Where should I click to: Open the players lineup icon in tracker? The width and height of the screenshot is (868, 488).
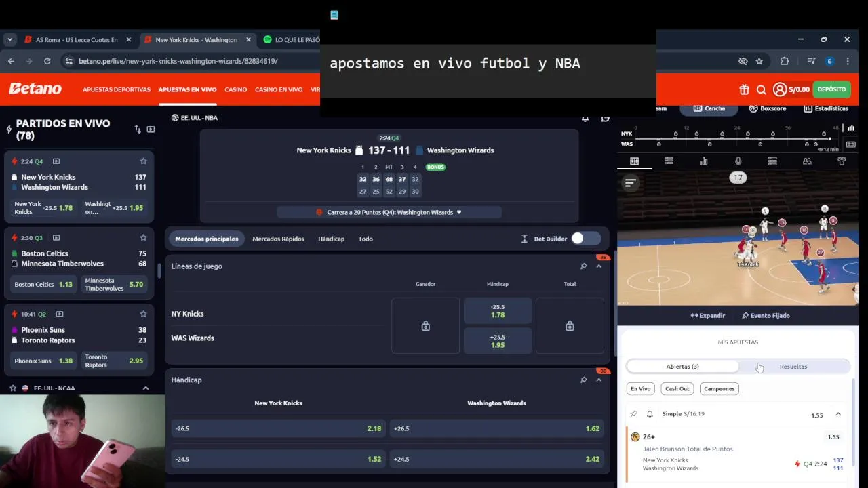click(x=807, y=161)
